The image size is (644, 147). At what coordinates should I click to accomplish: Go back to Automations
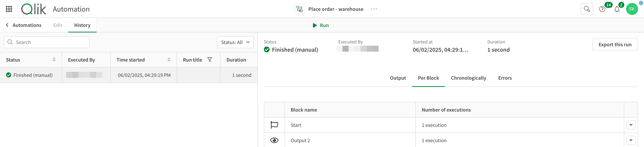point(24,25)
